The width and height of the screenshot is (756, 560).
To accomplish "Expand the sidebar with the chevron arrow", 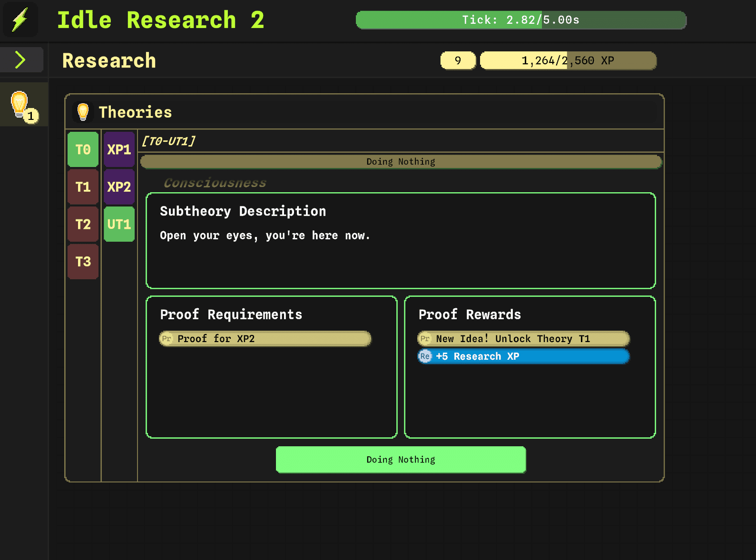I will click(x=20, y=60).
